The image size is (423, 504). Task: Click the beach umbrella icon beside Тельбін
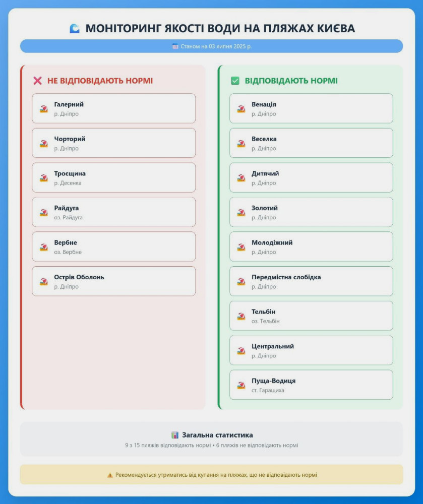241,316
